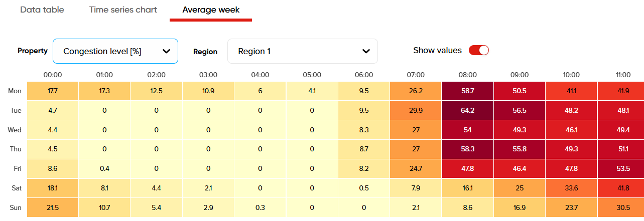The height and width of the screenshot is (221, 644).
Task: Select the Average week tab
Action: tap(211, 10)
